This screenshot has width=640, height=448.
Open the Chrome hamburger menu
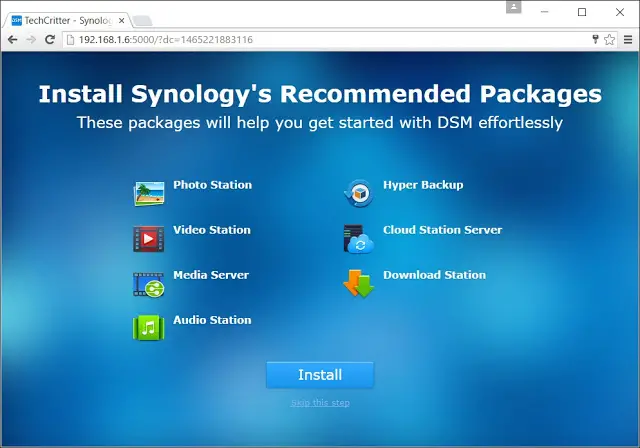(628, 40)
